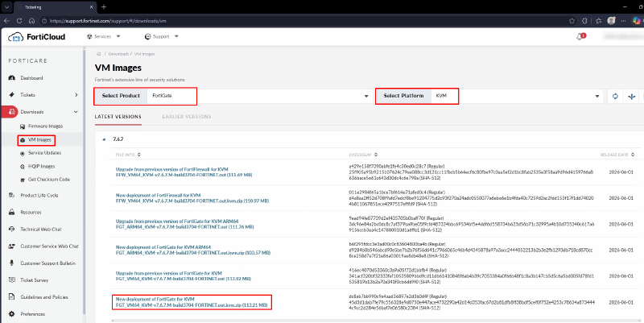The width and height of the screenshot is (644, 323).
Task: Open notifications bell icon
Action: click(580, 36)
